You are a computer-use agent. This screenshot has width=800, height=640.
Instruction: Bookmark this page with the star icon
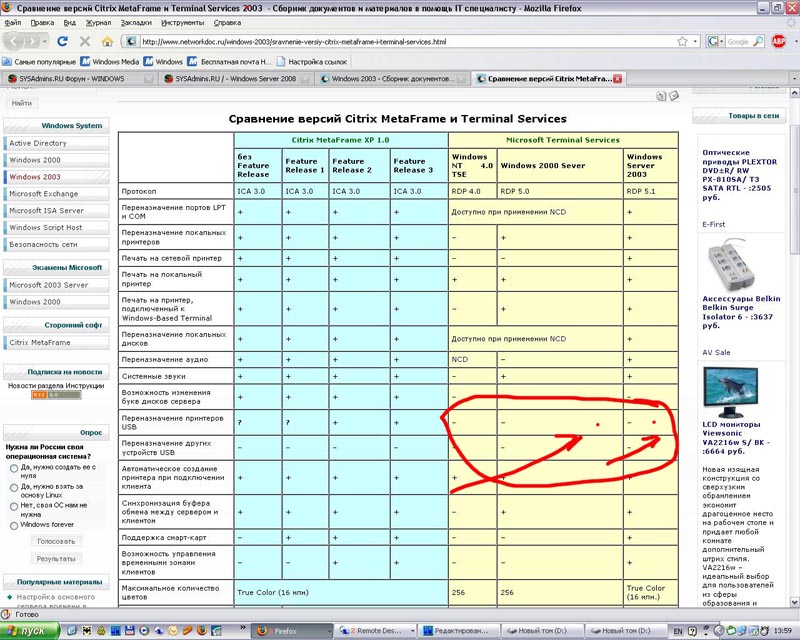coord(682,41)
